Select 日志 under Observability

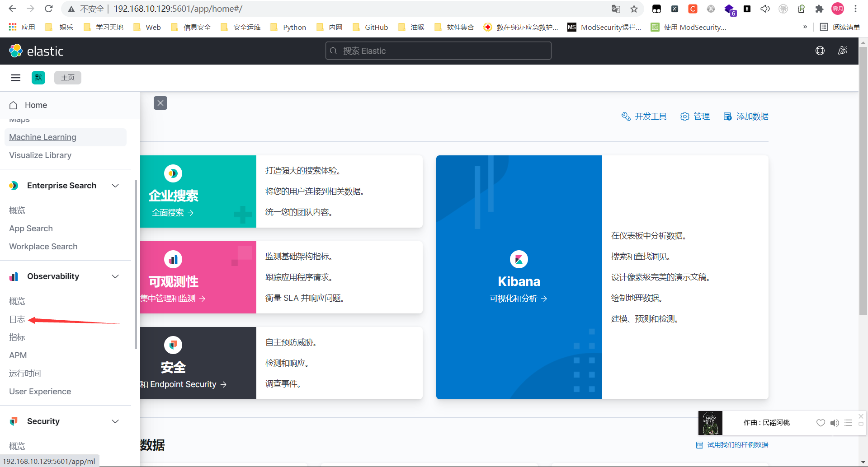[17, 319]
